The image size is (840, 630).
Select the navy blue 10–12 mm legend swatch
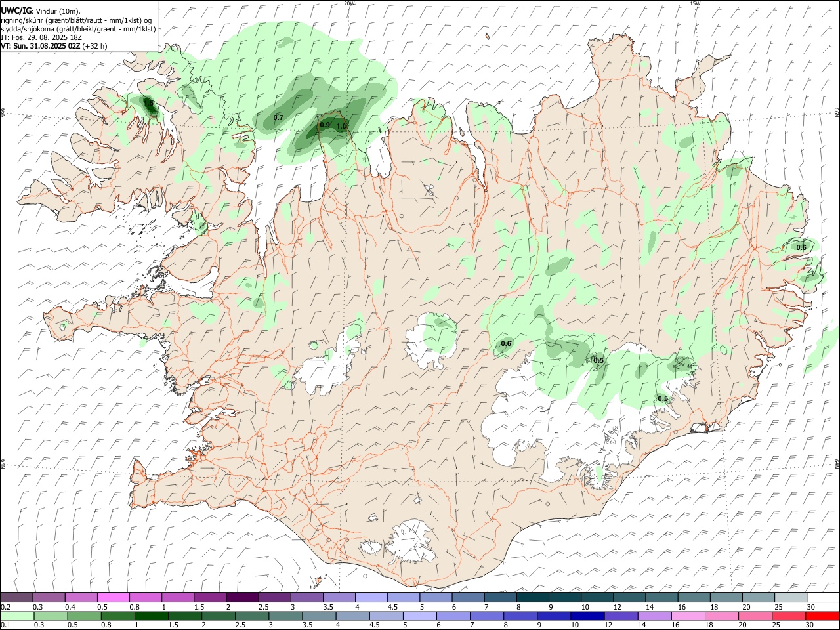click(x=587, y=616)
